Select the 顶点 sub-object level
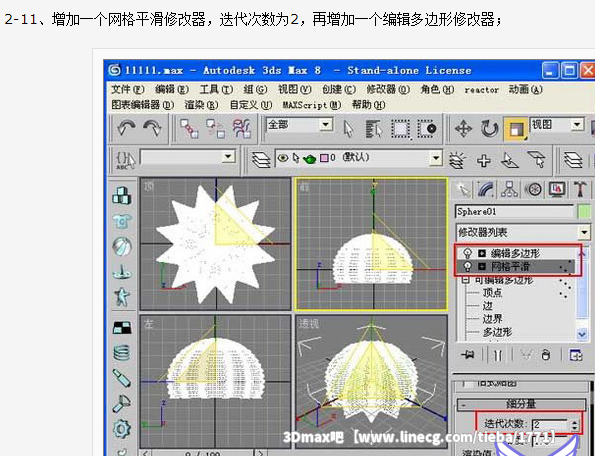The height and width of the screenshot is (456, 595). [x=492, y=293]
